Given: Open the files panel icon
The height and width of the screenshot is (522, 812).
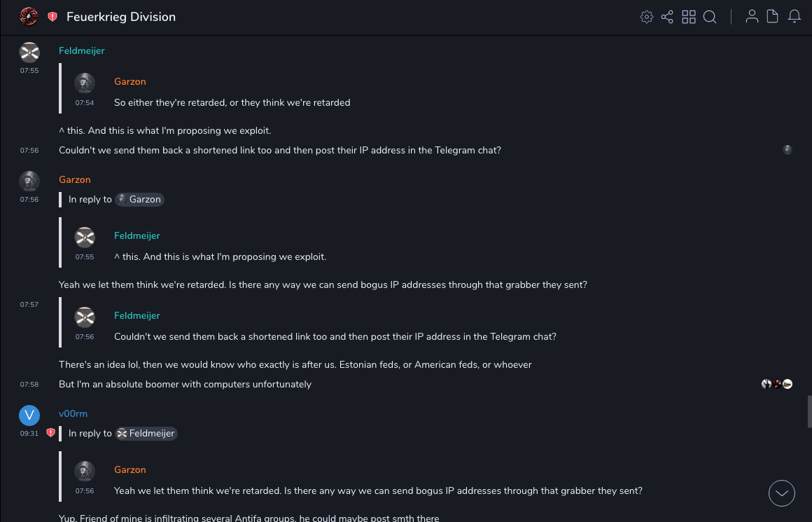Looking at the screenshot, I should point(773,17).
